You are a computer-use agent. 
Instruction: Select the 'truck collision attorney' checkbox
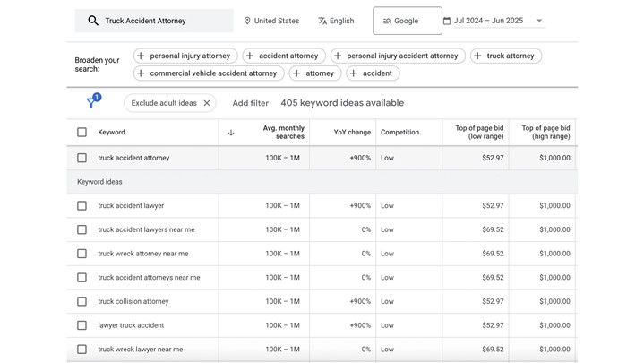tap(82, 302)
